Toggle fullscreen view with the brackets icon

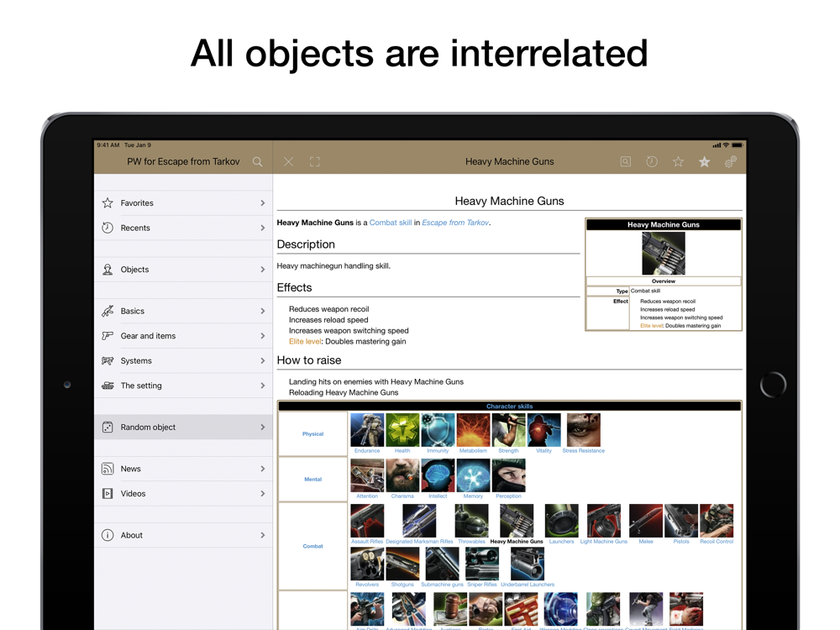(x=314, y=162)
